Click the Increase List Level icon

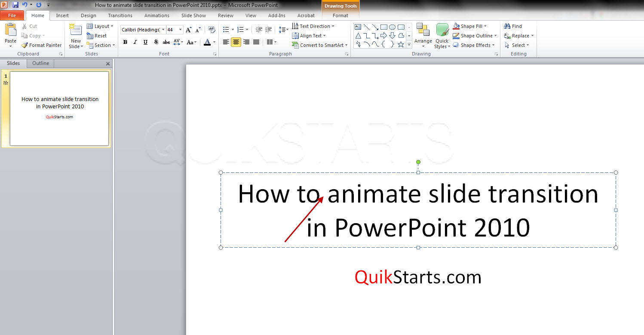pyautogui.click(x=269, y=30)
